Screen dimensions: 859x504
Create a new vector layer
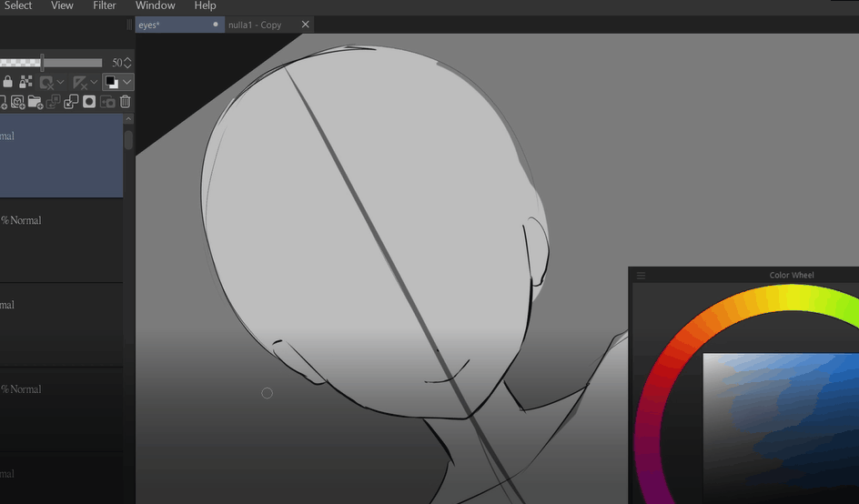pos(17,102)
